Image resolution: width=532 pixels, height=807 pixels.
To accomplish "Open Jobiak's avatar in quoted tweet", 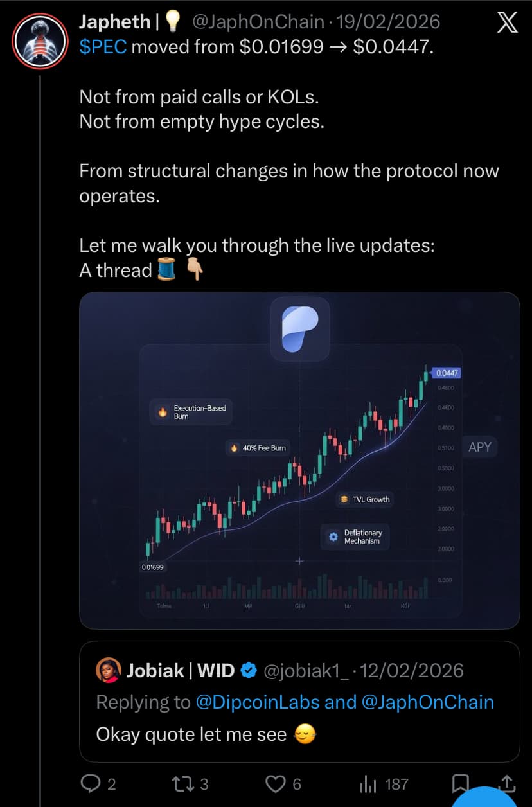I will (109, 670).
